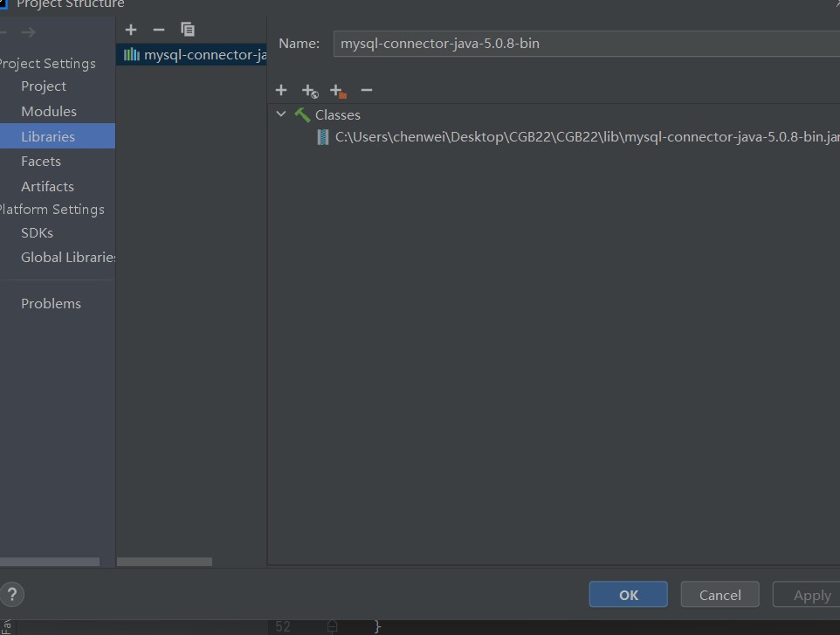The width and height of the screenshot is (840, 635).
Task: Collapse the Classes tree node
Action: 281,114
